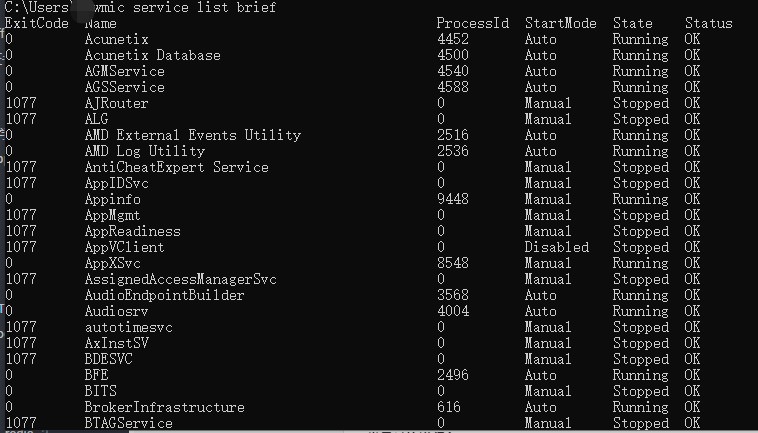The width and height of the screenshot is (758, 433).
Task: Select the AssignedAccessManagerSvc service name
Action: click(x=180, y=279)
